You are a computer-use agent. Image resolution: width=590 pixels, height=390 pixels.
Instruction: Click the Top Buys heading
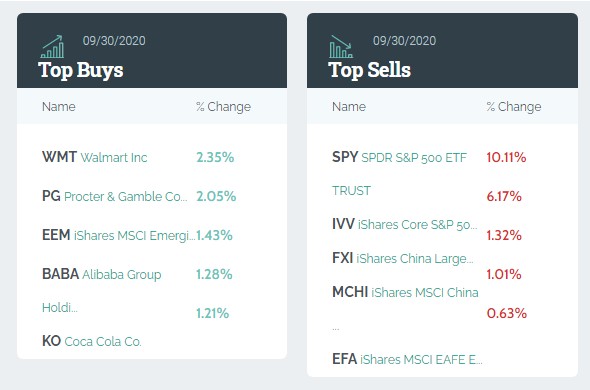tap(81, 70)
